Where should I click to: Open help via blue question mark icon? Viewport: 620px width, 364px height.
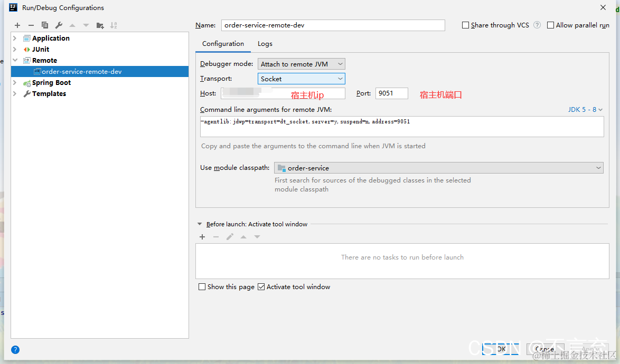tap(15, 350)
